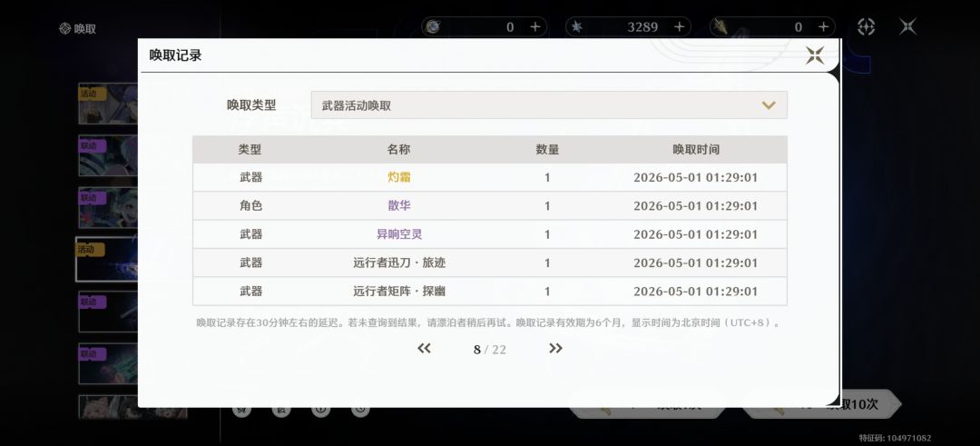Click the 8 / 22 page indicator
The width and height of the screenshot is (980, 446).
click(490, 349)
